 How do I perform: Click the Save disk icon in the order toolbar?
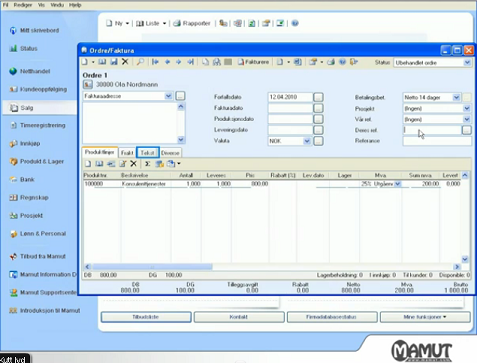coord(114,62)
